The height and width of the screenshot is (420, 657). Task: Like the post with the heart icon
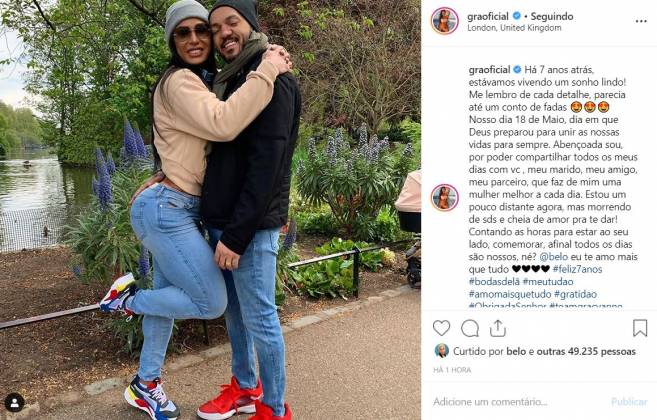click(x=441, y=328)
